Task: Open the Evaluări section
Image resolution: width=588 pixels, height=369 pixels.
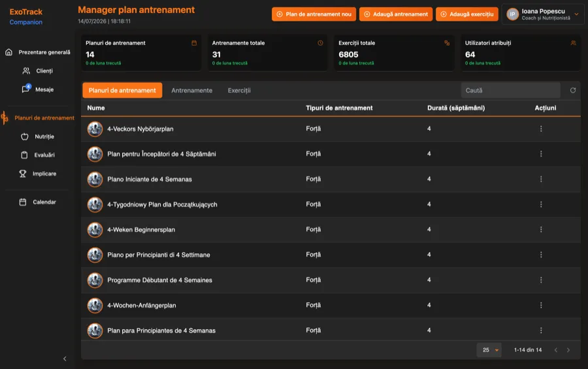Action: (37, 155)
